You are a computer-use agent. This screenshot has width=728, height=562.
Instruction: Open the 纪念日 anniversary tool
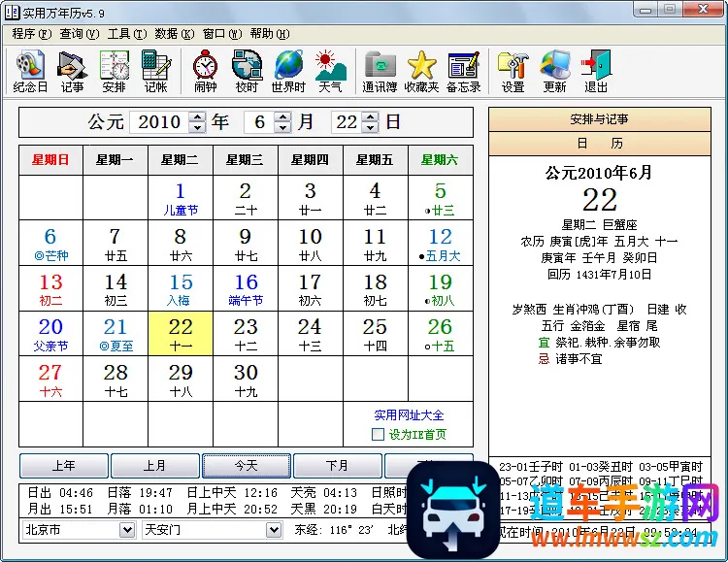tap(30, 71)
